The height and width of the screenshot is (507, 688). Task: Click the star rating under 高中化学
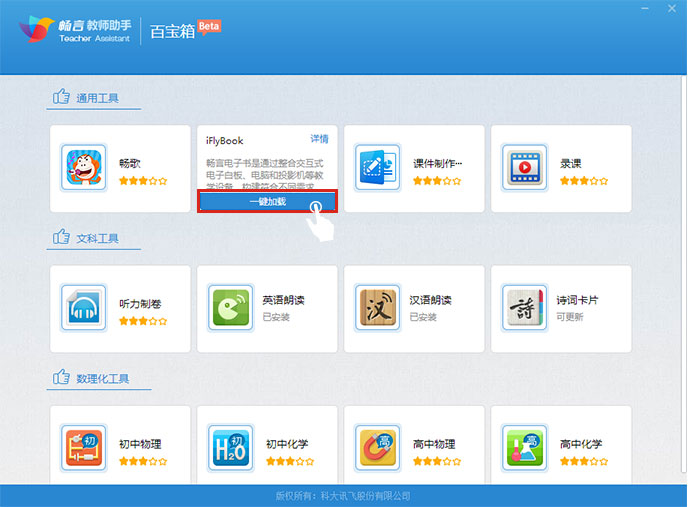pos(584,461)
